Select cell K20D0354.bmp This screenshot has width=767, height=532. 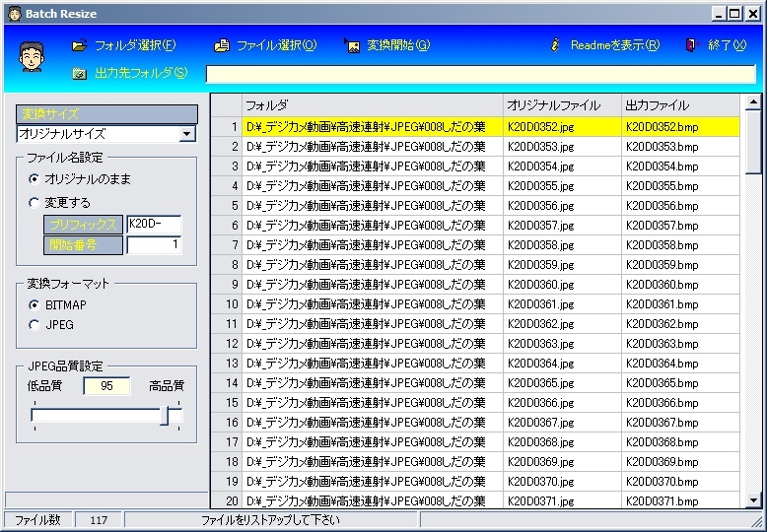(680, 166)
